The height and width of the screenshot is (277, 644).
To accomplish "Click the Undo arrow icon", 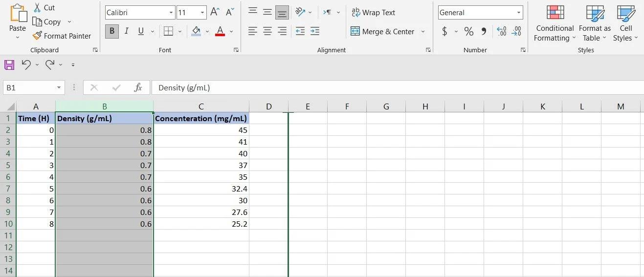I will (26, 64).
